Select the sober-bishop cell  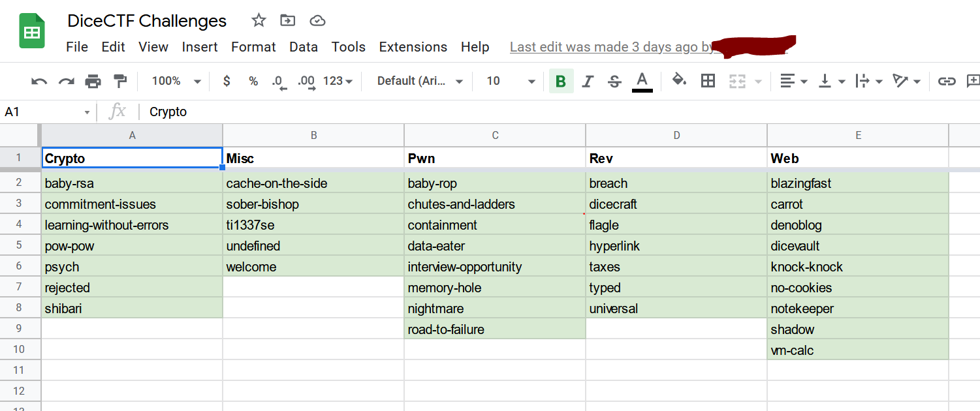313,204
